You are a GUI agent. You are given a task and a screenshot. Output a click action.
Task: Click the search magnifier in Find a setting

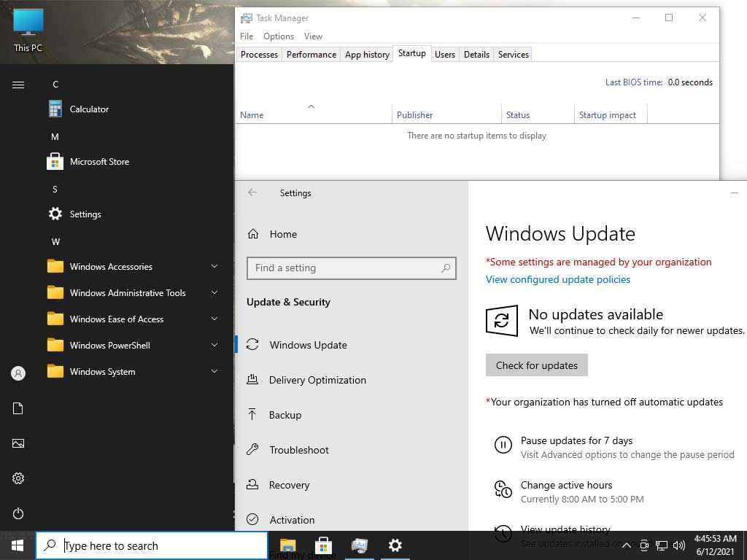click(x=446, y=268)
